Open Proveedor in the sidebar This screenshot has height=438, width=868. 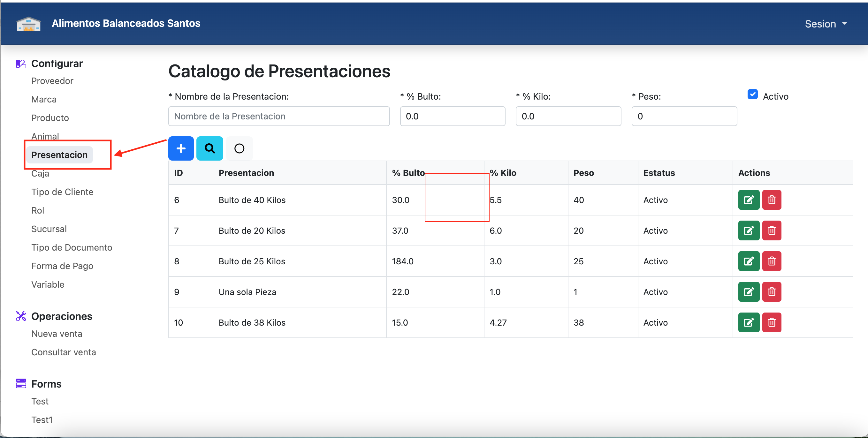tap(52, 81)
